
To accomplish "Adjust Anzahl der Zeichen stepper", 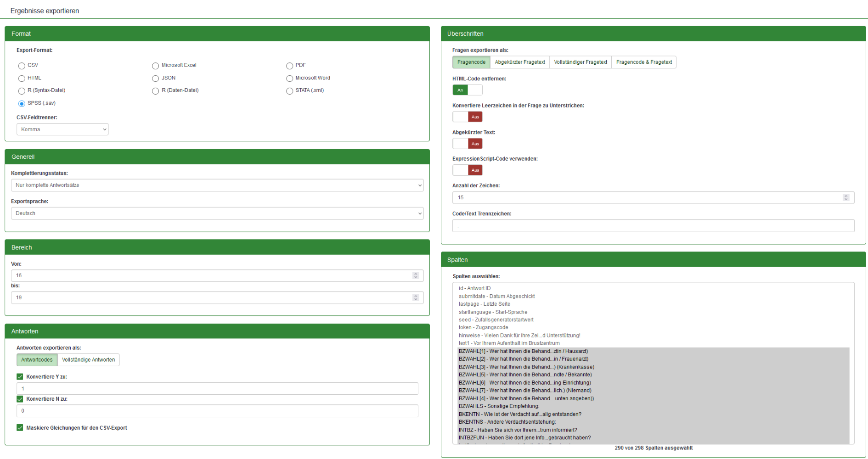I will pyautogui.click(x=846, y=198).
